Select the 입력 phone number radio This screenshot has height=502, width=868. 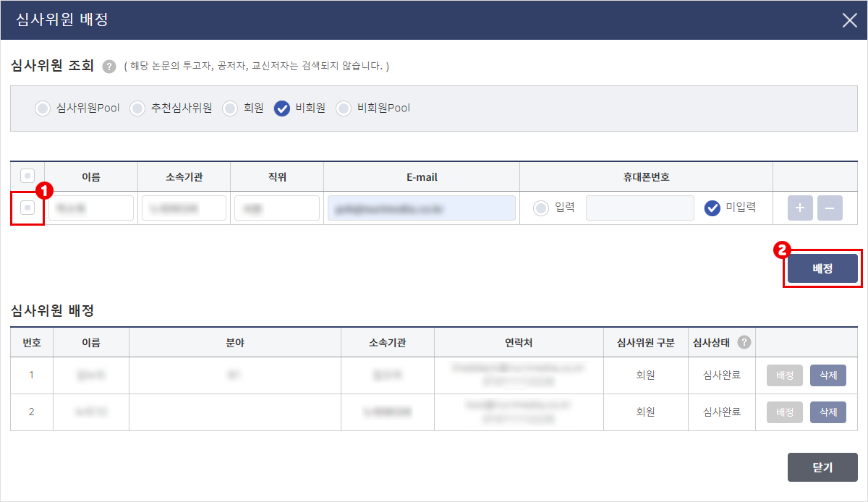pos(541,208)
